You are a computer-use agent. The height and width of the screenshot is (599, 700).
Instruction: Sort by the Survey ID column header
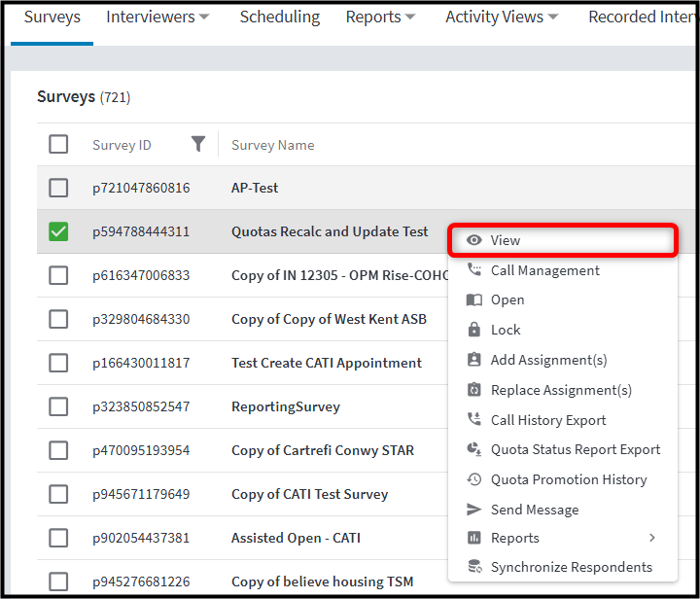point(122,145)
